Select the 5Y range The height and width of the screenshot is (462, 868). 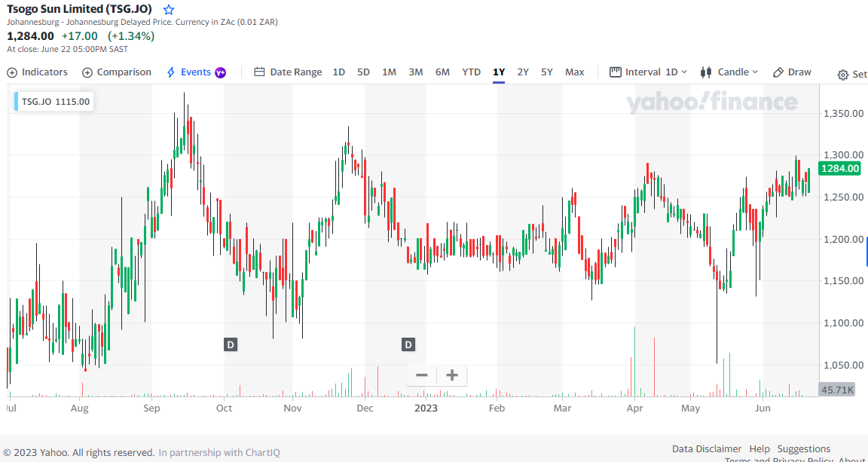click(547, 72)
